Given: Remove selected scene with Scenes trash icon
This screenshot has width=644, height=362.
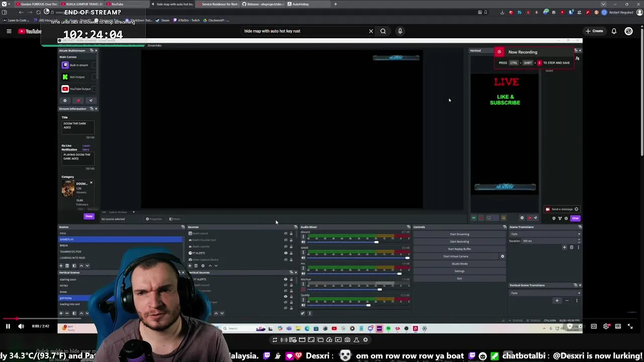Looking at the screenshot, I should click(x=67, y=265).
